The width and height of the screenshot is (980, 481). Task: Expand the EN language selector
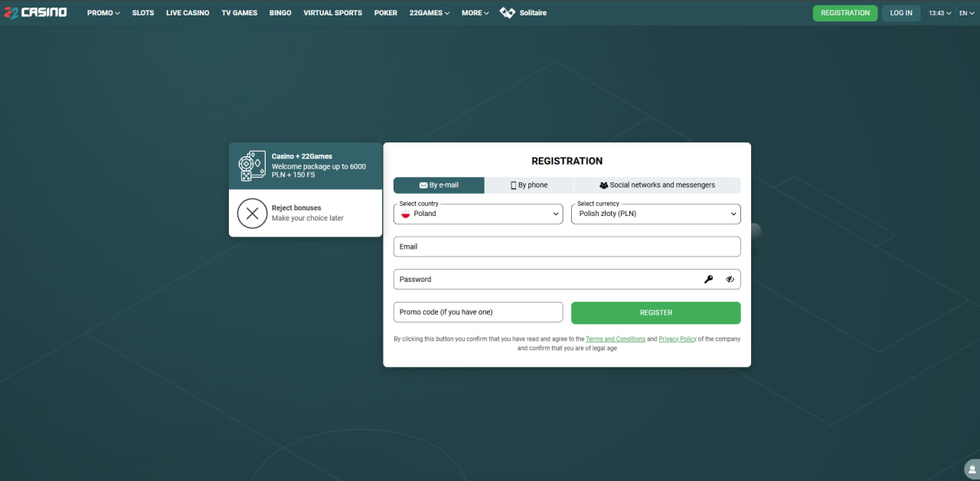pyautogui.click(x=967, y=13)
